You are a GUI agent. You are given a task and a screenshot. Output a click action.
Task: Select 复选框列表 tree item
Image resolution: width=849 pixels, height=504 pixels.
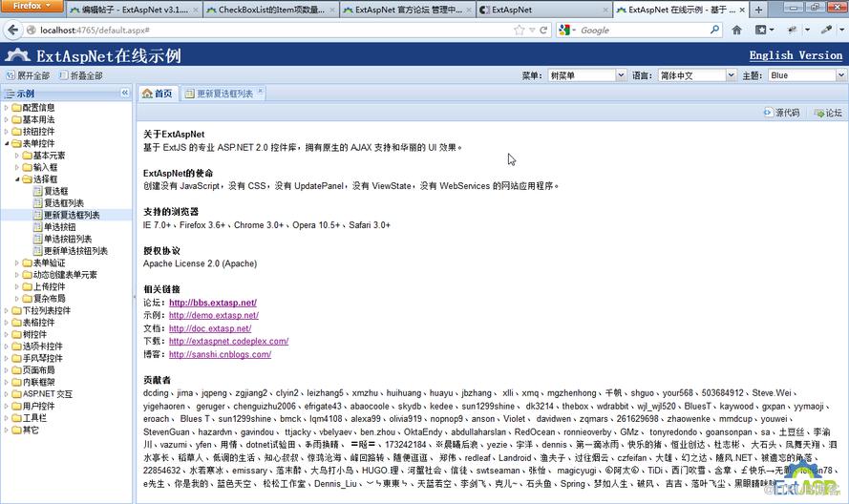pos(64,203)
